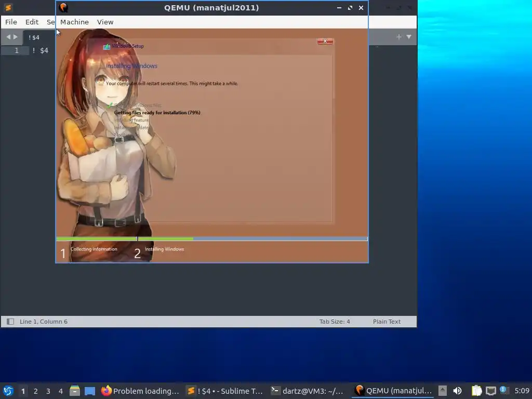This screenshot has height=399, width=532.
Task: Add a new tab with plus icon
Action: coord(399,37)
